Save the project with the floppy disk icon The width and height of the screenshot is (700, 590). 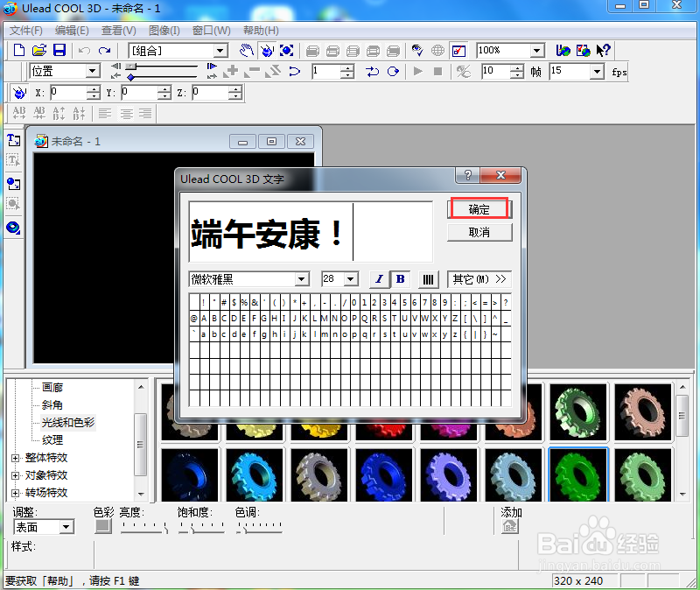59,50
